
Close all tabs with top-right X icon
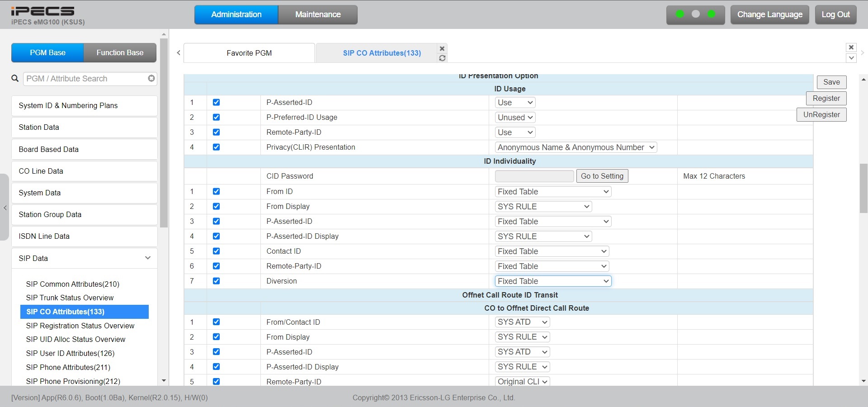[x=851, y=47]
